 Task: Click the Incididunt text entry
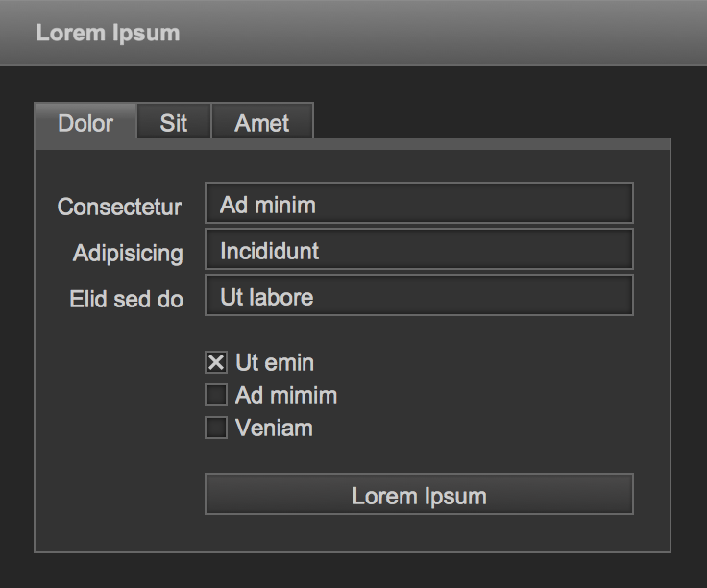point(270,251)
